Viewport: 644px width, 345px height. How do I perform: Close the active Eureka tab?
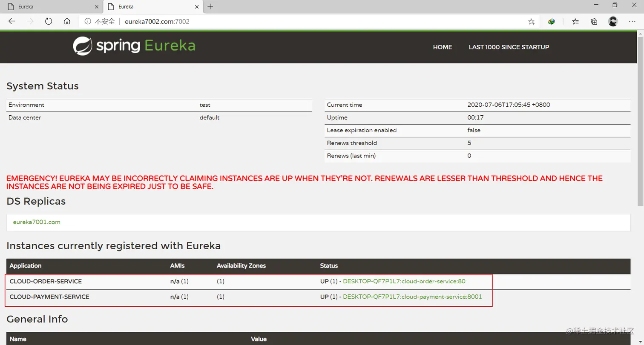[197, 7]
